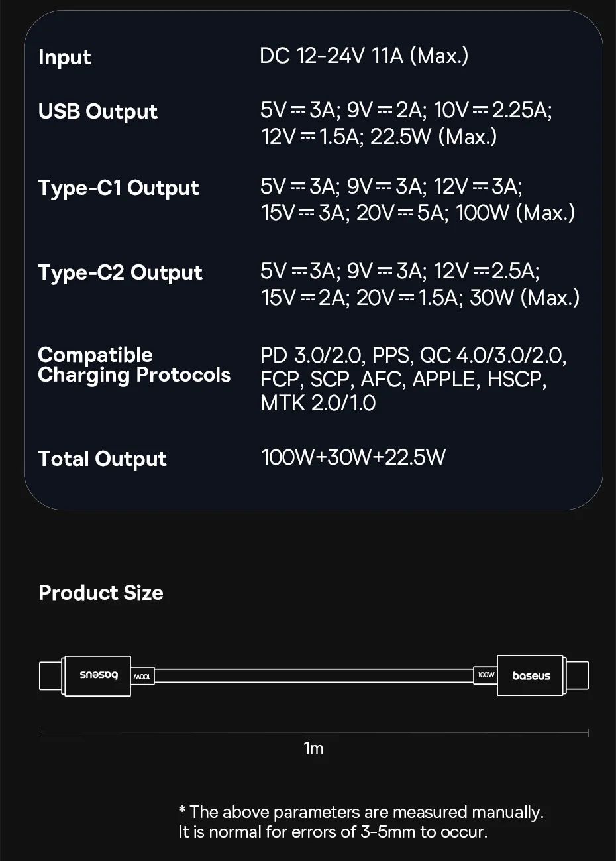This screenshot has height=861, width=616.
Task: Select the Input label
Action: (65, 57)
